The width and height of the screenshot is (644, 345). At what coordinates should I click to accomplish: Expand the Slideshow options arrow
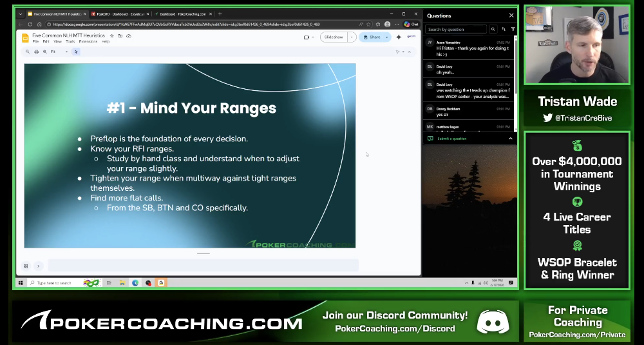tap(352, 37)
